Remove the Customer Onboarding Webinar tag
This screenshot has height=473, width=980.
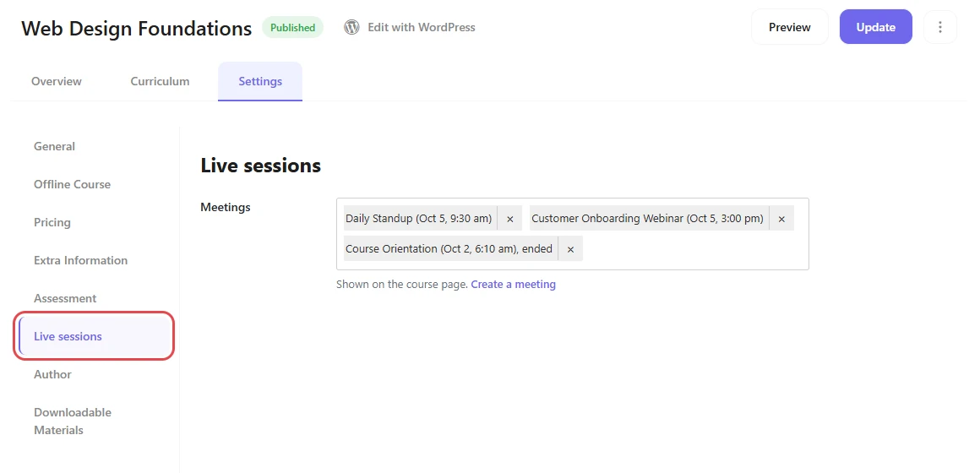pyautogui.click(x=781, y=219)
